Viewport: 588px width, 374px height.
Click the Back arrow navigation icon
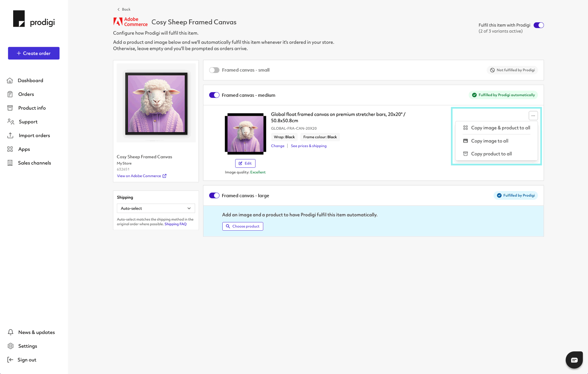[118, 9]
